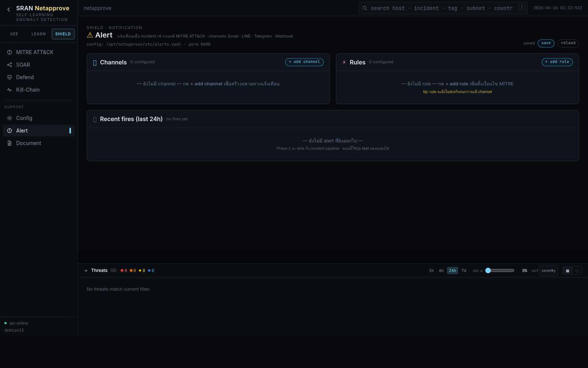This screenshot has height=368, width=588.
Task: Open MITRE ATT&CK from the sidebar
Action: (x=35, y=52)
